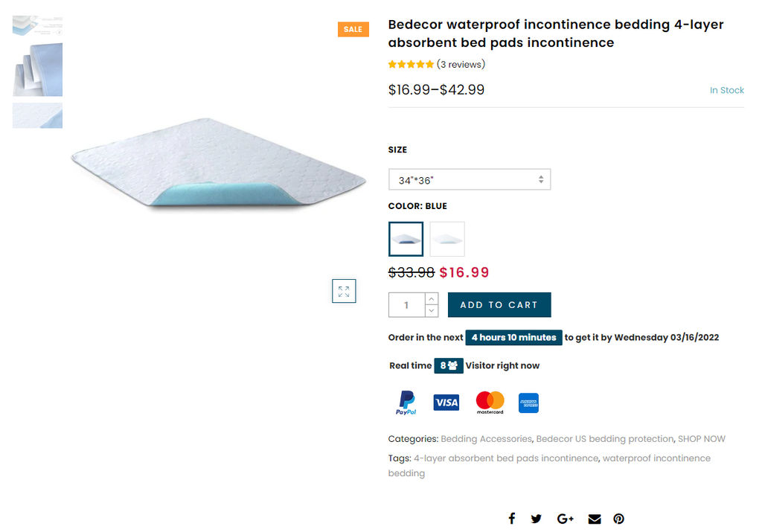Decrease quantity with down arrow
This screenshot has height=532, width=762.
[x=432, y=311]
